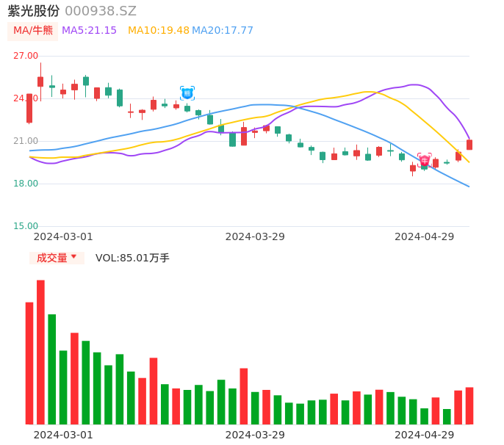Click the stock name 紫光股份

click(x=34, y=11)
